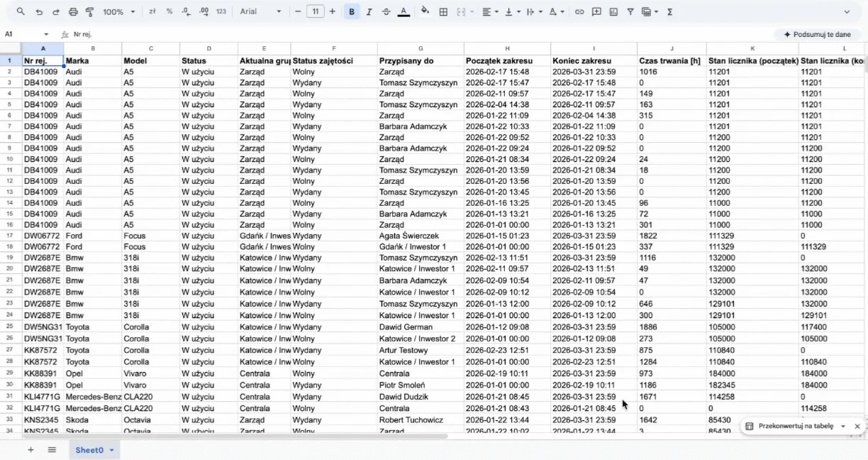Toggle bold formatting

[x=352, y=11]
